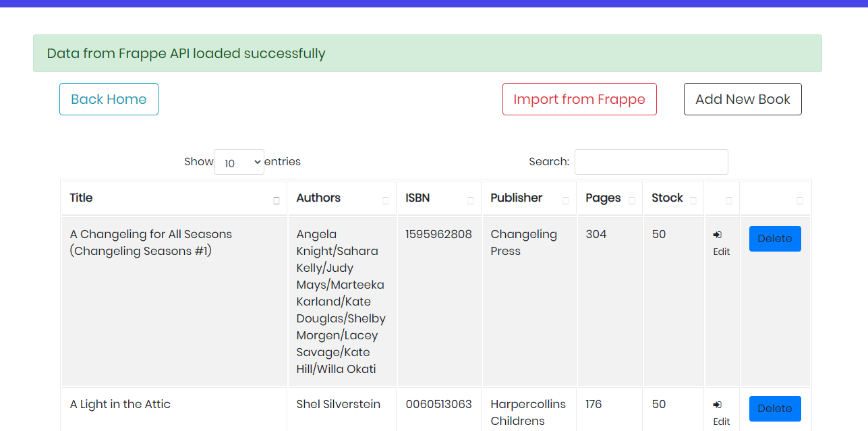Click stock value 50 for Changeling Press row
The image size is (868, 431).
click(x=659, y=234)
